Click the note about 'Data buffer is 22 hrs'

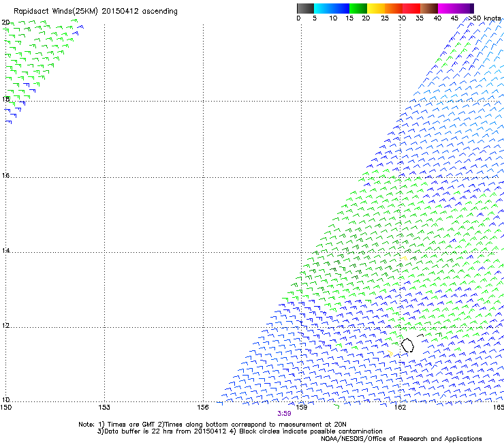click(x=240, y=431)
